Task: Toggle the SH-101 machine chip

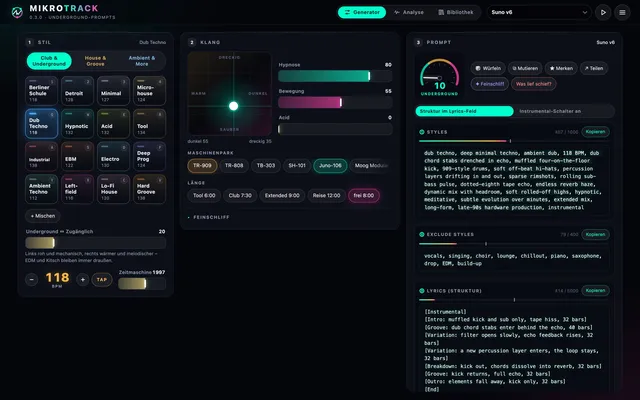Action: [x=297, y=166]
